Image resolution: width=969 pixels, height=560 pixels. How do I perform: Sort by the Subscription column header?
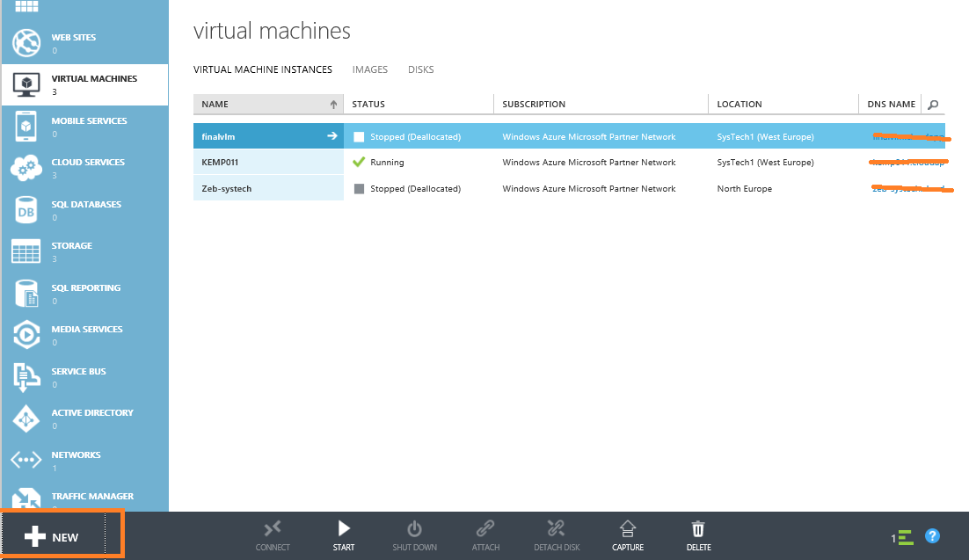pos(601,104)
